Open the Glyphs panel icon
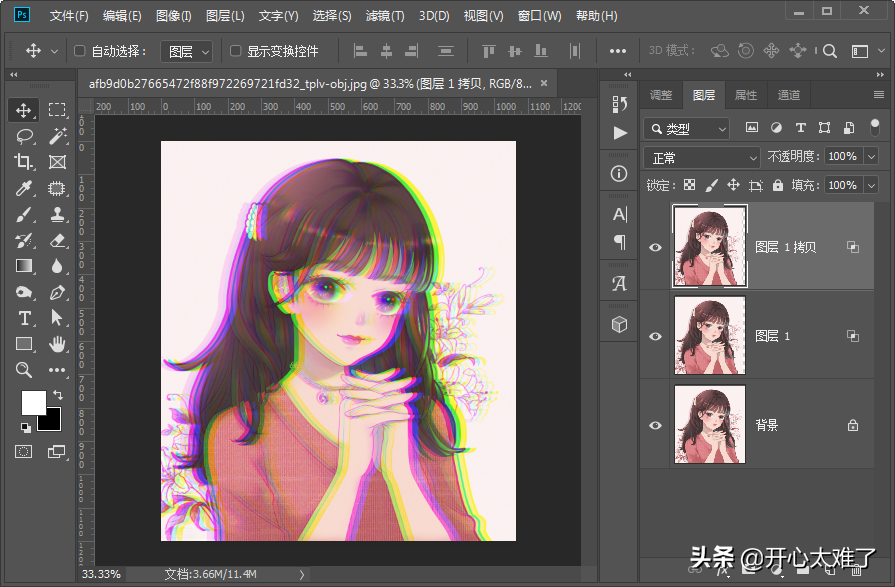This screenshot has width=895, height=587. pos(619,283)
